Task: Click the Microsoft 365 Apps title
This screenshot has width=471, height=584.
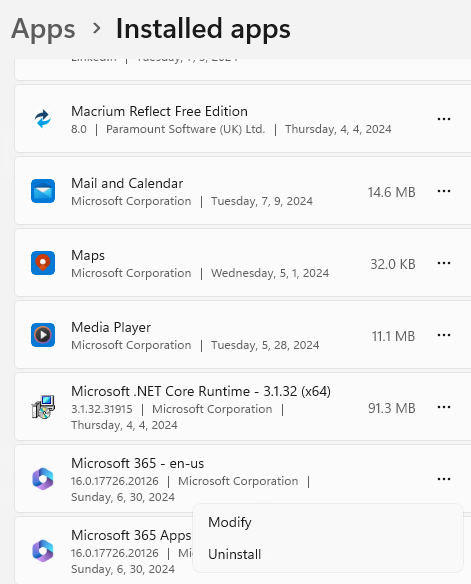Action: (x=131, y=536)
